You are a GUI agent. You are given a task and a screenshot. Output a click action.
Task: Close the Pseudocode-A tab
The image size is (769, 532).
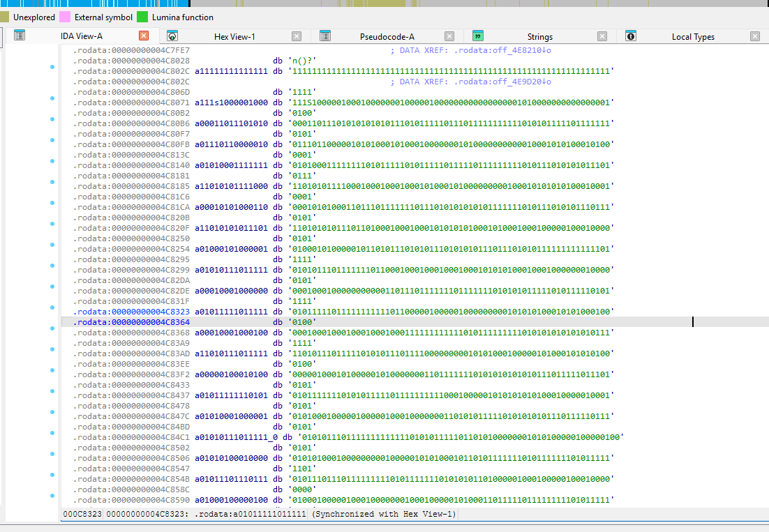click(449, 36)
